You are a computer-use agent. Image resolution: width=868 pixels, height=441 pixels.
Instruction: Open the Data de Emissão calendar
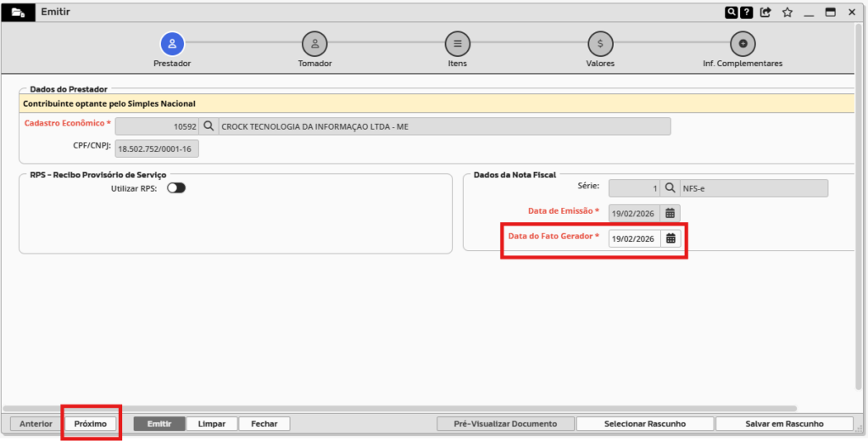[670, 213]
